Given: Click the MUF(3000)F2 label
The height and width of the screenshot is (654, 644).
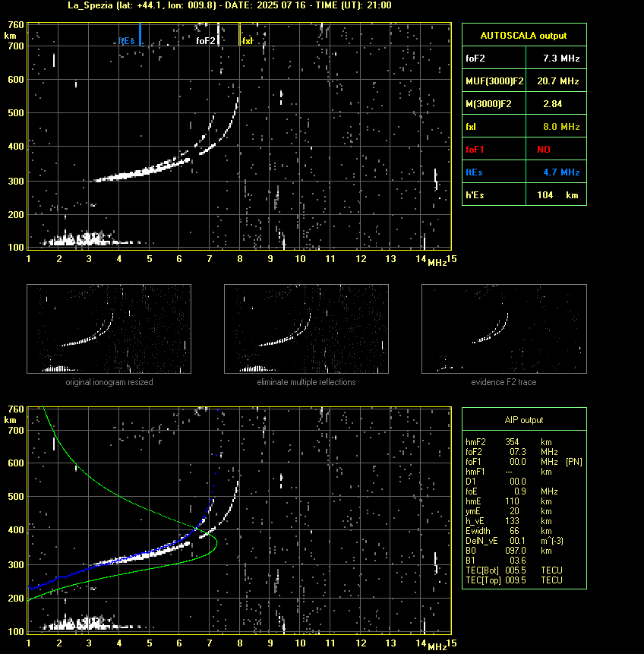Looking at the screenshot, I should (x=494, y=81).
